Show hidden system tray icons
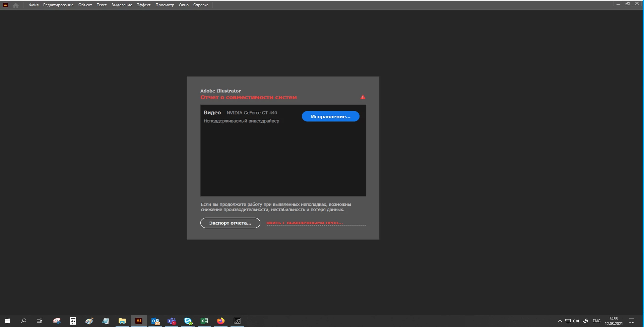Viewport: 644px width, 327px height. click(x=560, y=321)
